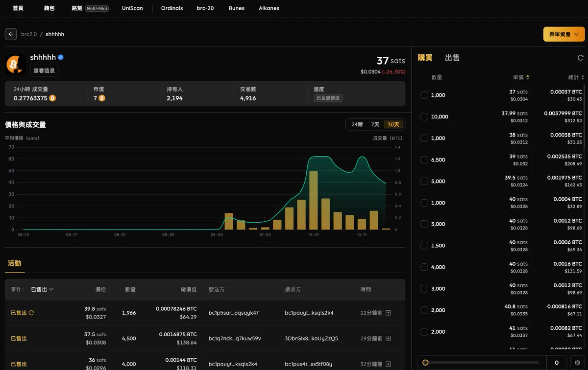The width and height of the screenshot is (588, 370).
Task: Open transaction link for 29分鐘前 sale
Action: pyautogui.click(x=388, y=338)
